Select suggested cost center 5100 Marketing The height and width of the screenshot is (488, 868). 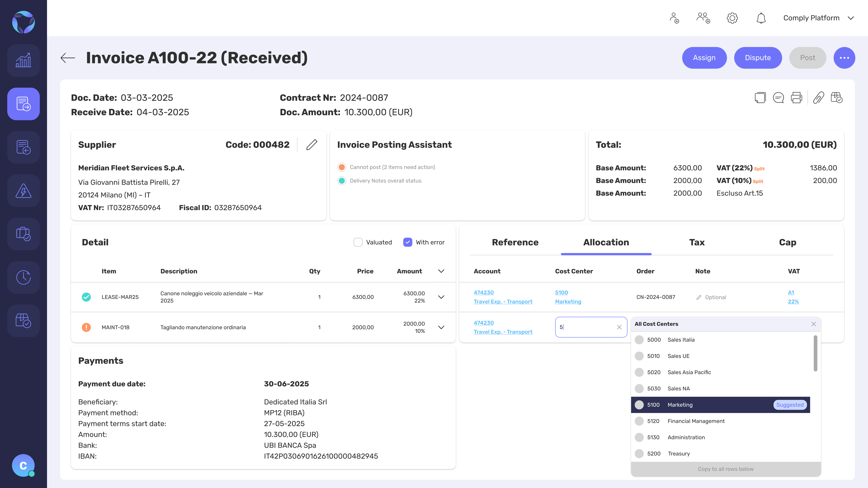[720, 405]
